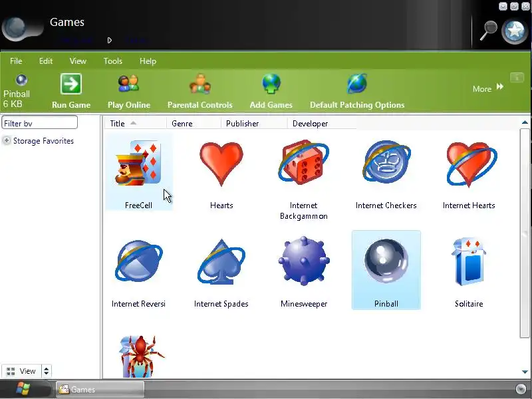This screenshot has width=532, height=399.
Task: Click the search magnifier icon
Action: pyautogui.click(x=488, y=31)
